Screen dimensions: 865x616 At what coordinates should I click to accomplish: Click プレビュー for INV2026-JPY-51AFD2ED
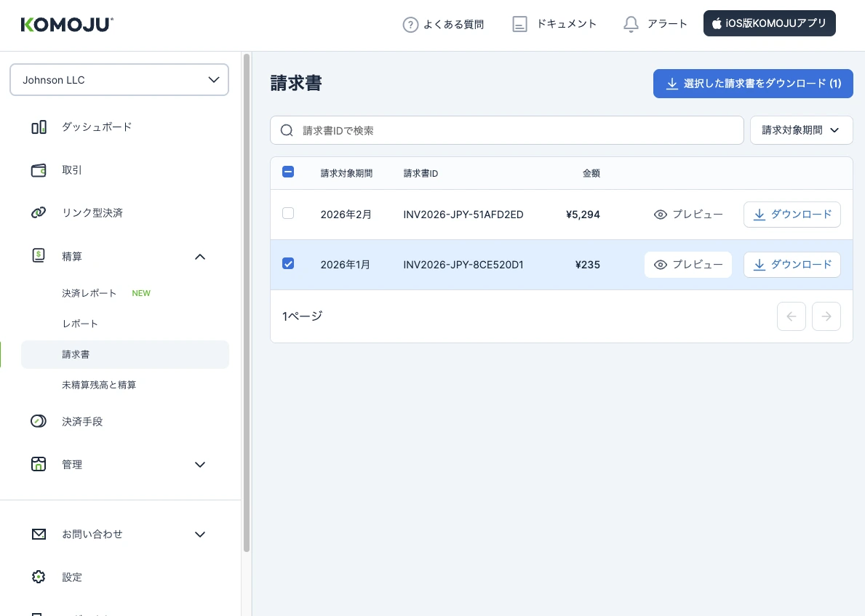click(x=688, y=215)
